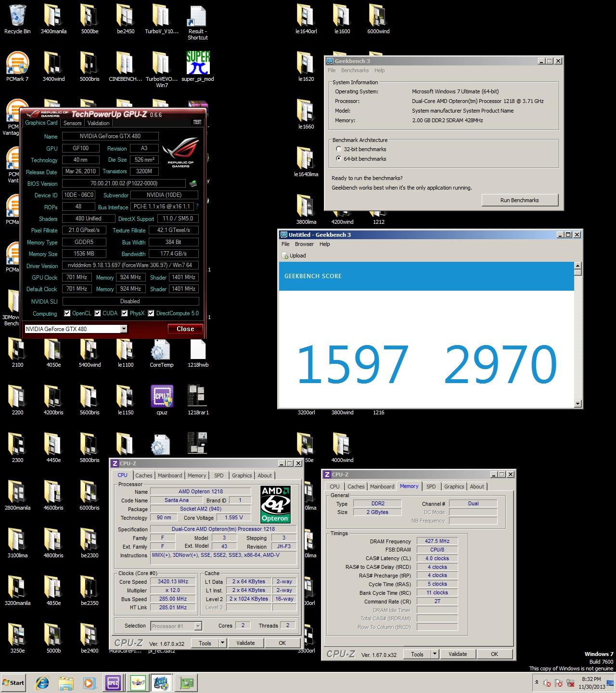The height and width of the screenshot is (693, 616).
Task: Open the PCMark 7 desktop shortcut
Action: pyautogui.click(x=17, y=67)
